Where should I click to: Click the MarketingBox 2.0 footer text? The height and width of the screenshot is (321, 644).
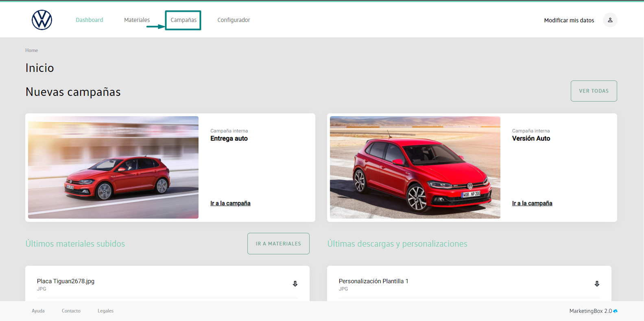(591, 311)
